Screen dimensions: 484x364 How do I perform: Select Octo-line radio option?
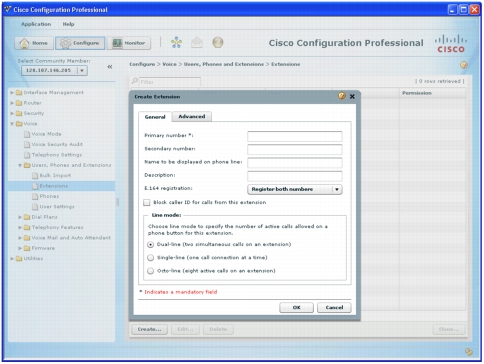coord(151,271)
